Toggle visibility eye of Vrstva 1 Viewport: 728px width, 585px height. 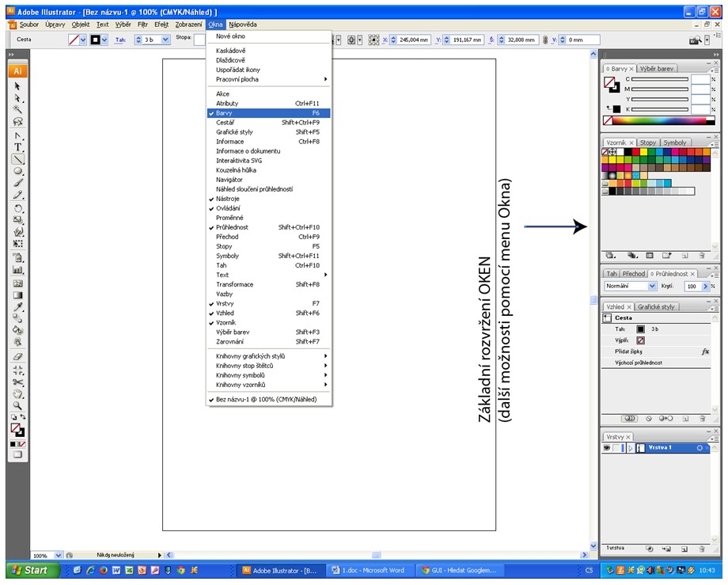click(606, 448)
